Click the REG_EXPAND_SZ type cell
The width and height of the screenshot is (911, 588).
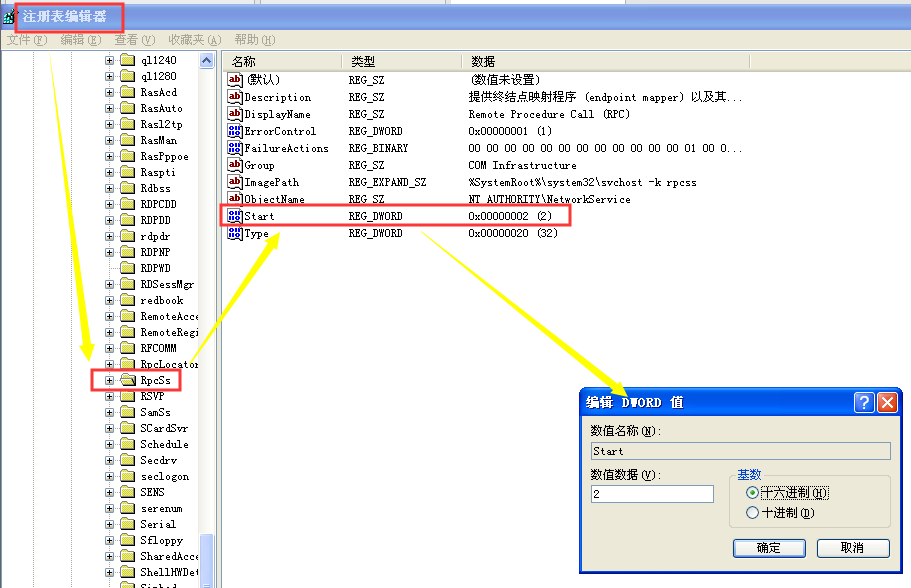point(387,182)
